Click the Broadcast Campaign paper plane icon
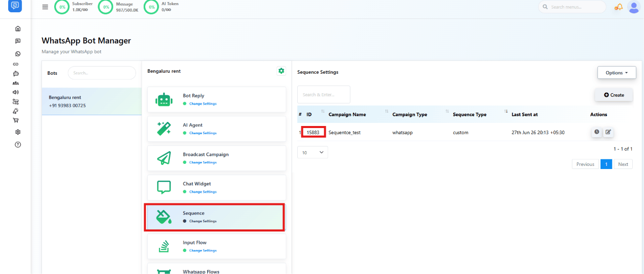Screen dimensions: 644x274 click(164, 159)
